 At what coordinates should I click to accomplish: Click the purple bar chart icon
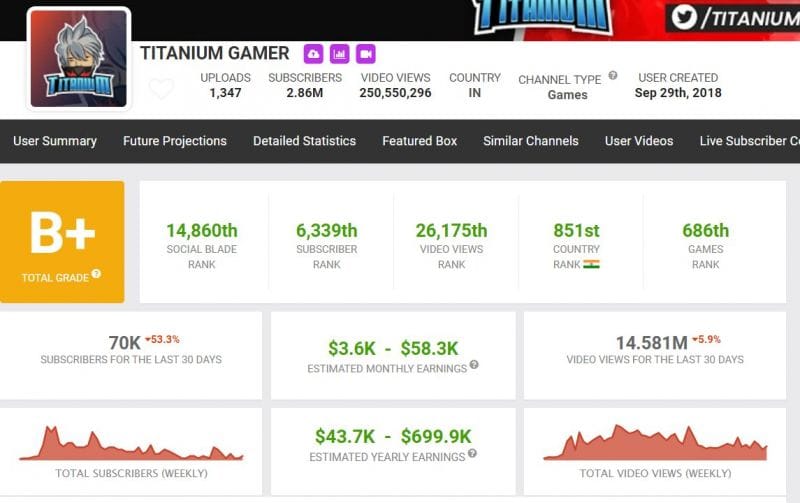pos(340,53)
